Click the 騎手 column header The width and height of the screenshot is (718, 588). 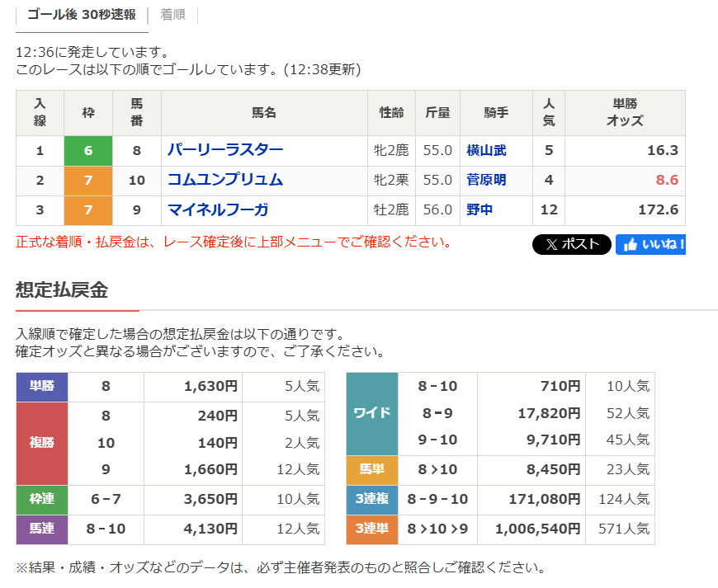[496, 112]
